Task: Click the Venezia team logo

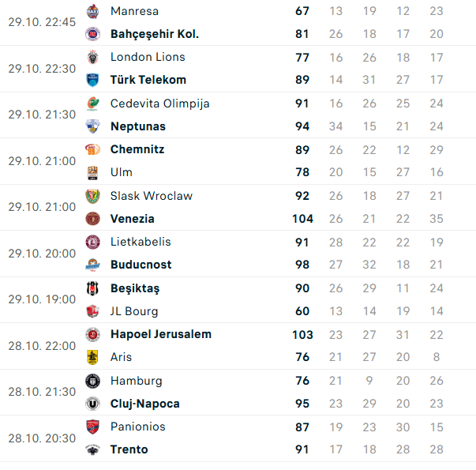Action: pos(92,219)
